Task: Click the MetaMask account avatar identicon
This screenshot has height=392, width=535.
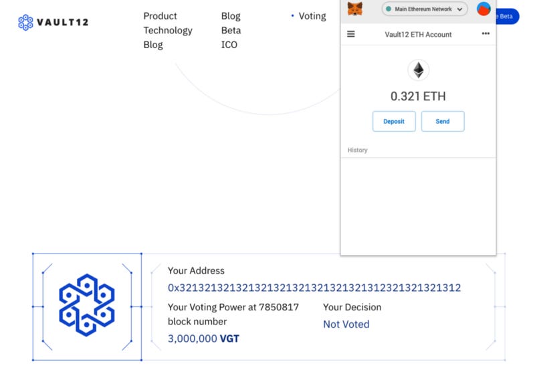Action: [484, 9]
